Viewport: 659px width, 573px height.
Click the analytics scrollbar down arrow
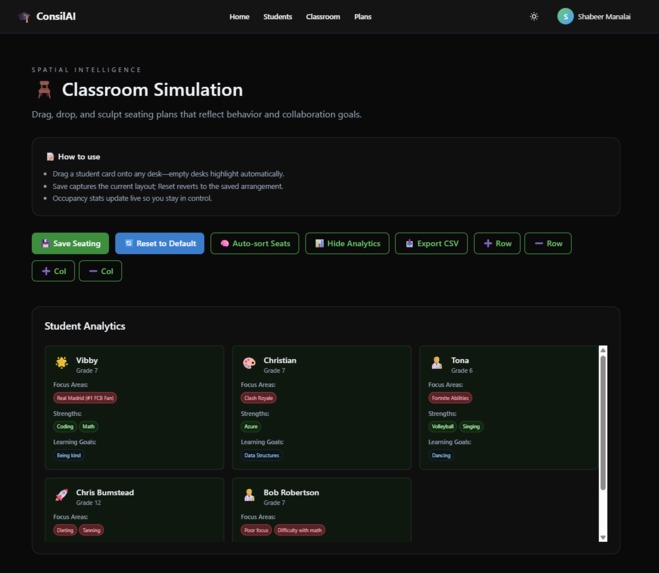pos(603,538)
